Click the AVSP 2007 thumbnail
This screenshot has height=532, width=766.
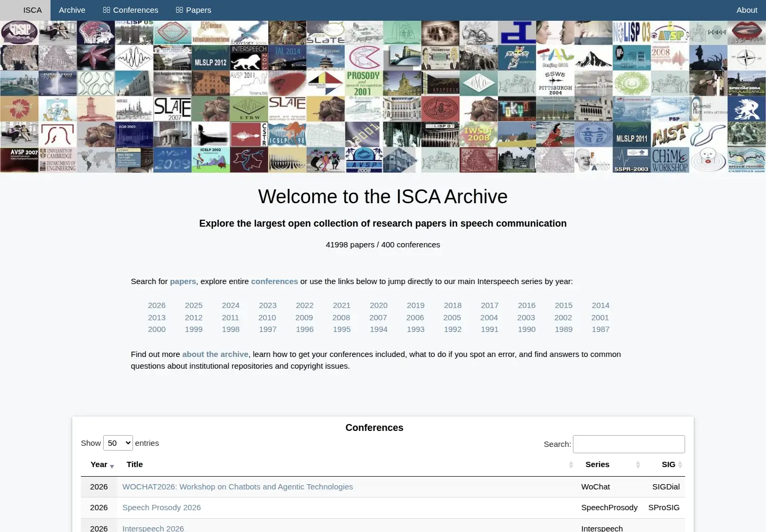[19, 160]
